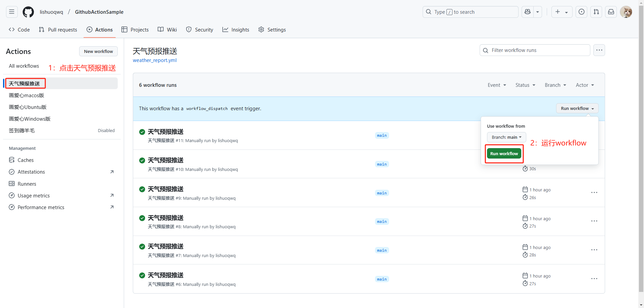Viewport: 644px width, 308px height.
Task: Select the 画爱心Ubuntu版 workflow
Action: [28, 107]
